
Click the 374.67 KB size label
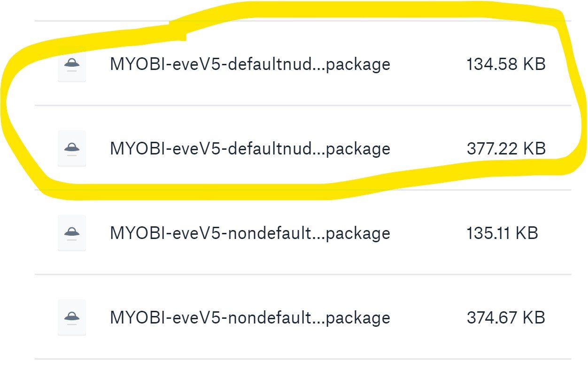coord(506,318)
